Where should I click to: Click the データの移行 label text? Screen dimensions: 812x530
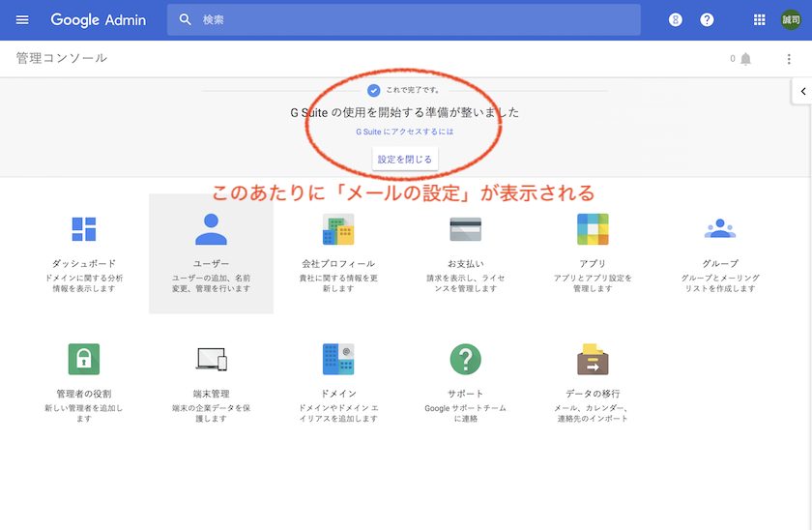point(593,394)
